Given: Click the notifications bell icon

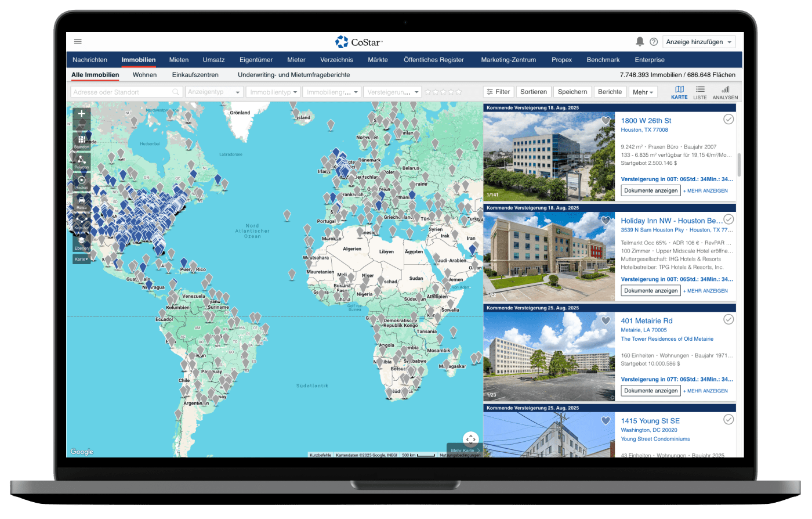Looking at the screenshot, I should pos(640,42).
